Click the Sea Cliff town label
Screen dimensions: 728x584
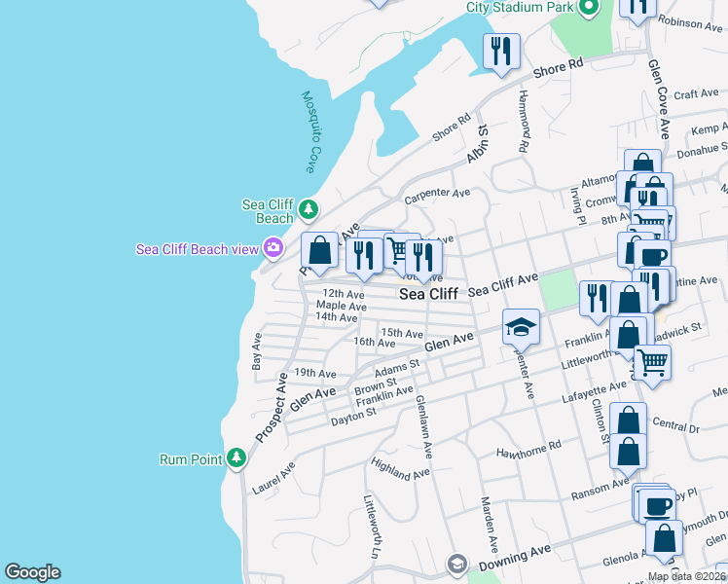428,294
